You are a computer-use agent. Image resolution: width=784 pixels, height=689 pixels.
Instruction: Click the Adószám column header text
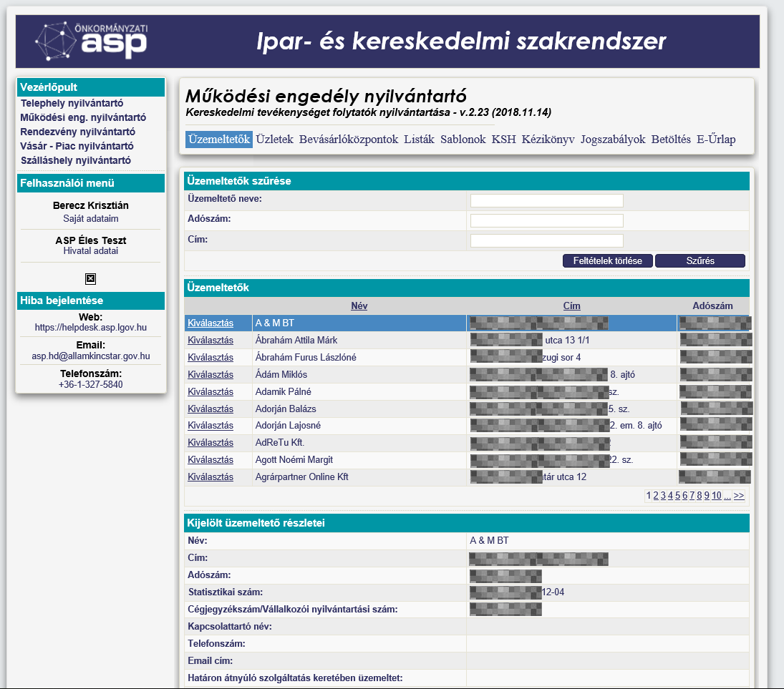click(x=712, y=306)
